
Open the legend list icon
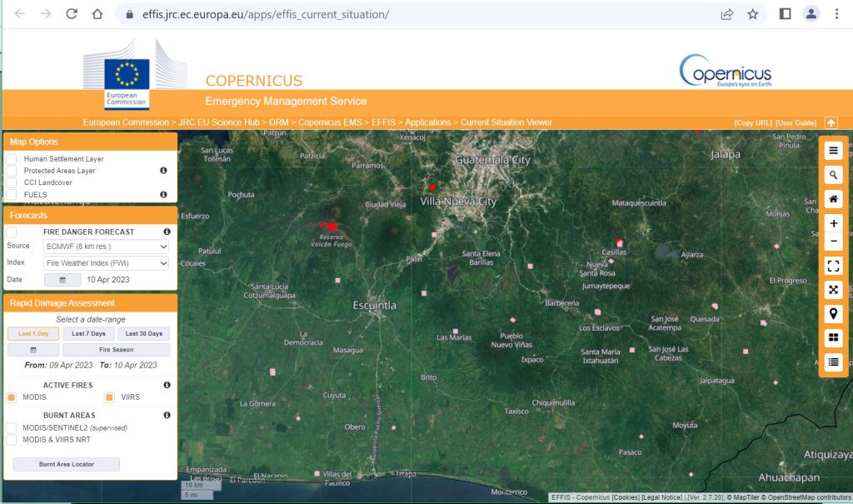point(833,362)
